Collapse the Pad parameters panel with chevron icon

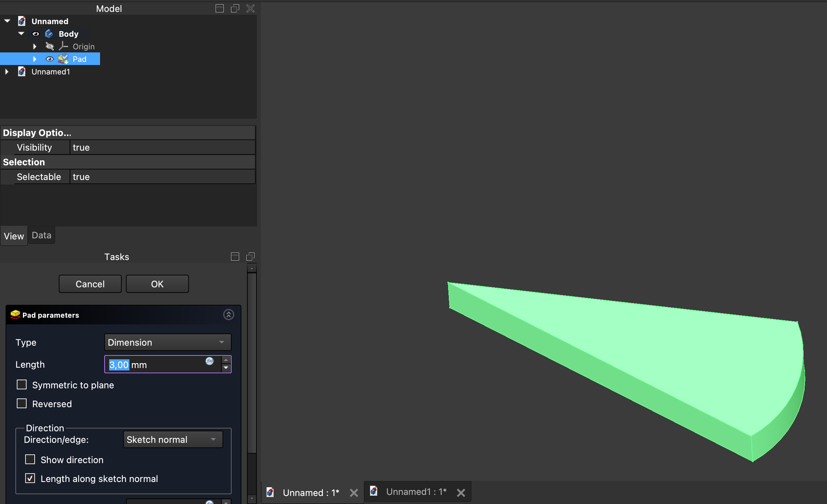[x=228, y=315]
